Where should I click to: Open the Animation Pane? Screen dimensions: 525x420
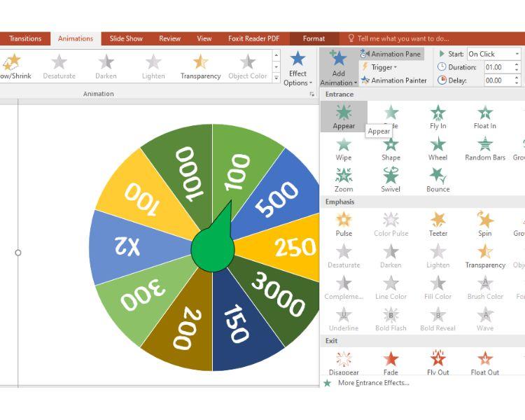(x=391, y=54)
